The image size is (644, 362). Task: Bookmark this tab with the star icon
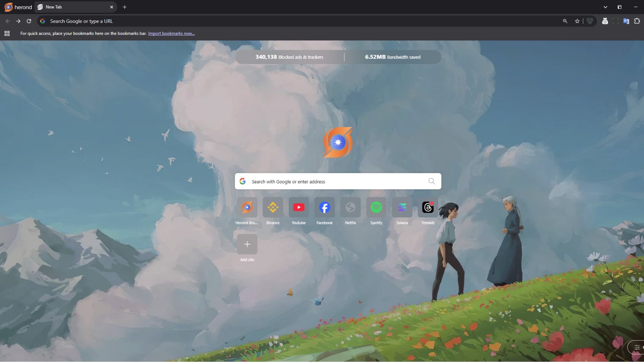pos(577,21)
